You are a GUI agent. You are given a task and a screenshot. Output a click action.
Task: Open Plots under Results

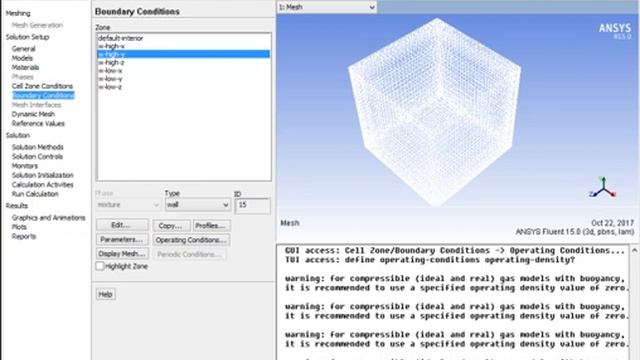point(19,227)
